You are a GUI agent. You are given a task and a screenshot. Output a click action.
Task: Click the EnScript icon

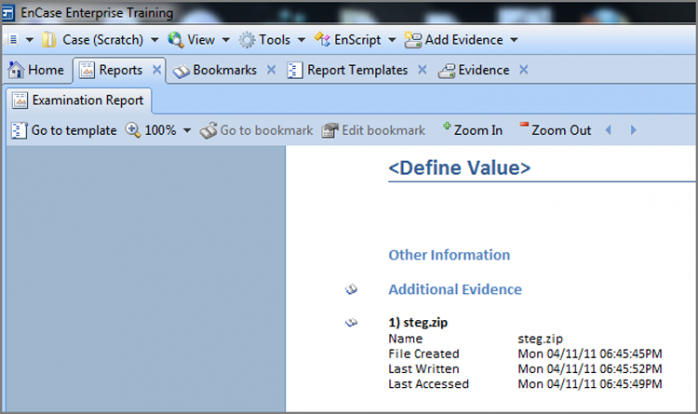pyautogui.click(x=322, y=40)
